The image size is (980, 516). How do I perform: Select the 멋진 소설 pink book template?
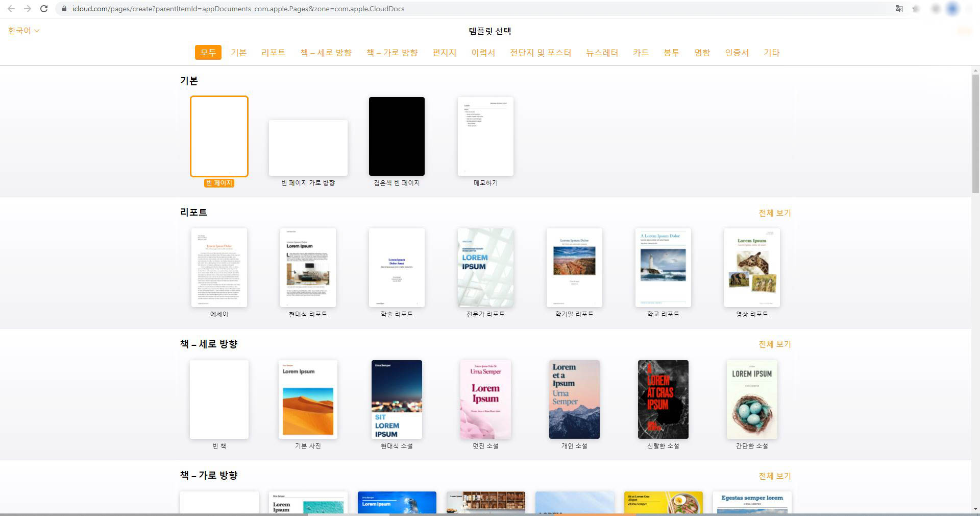click(485, 400)
